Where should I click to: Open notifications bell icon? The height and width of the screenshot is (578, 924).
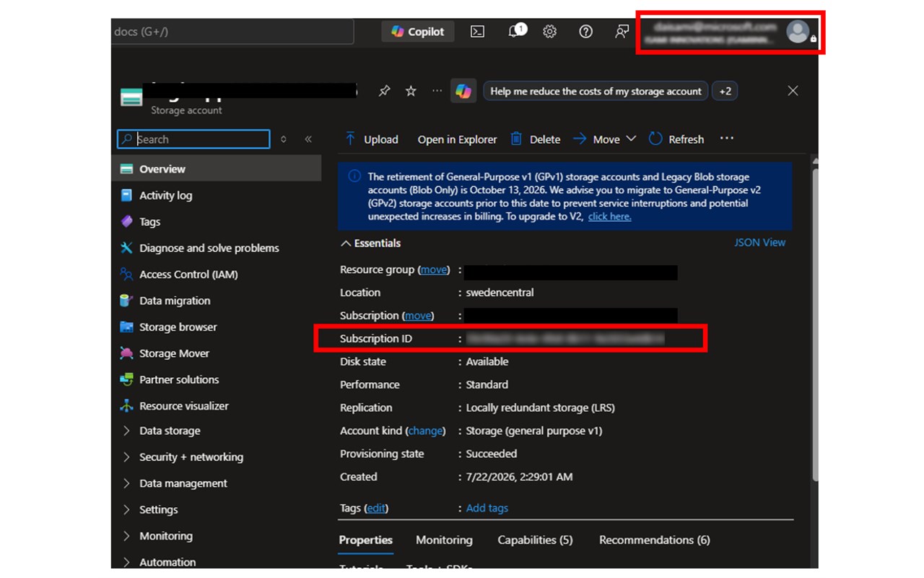(x=515, y=31)
